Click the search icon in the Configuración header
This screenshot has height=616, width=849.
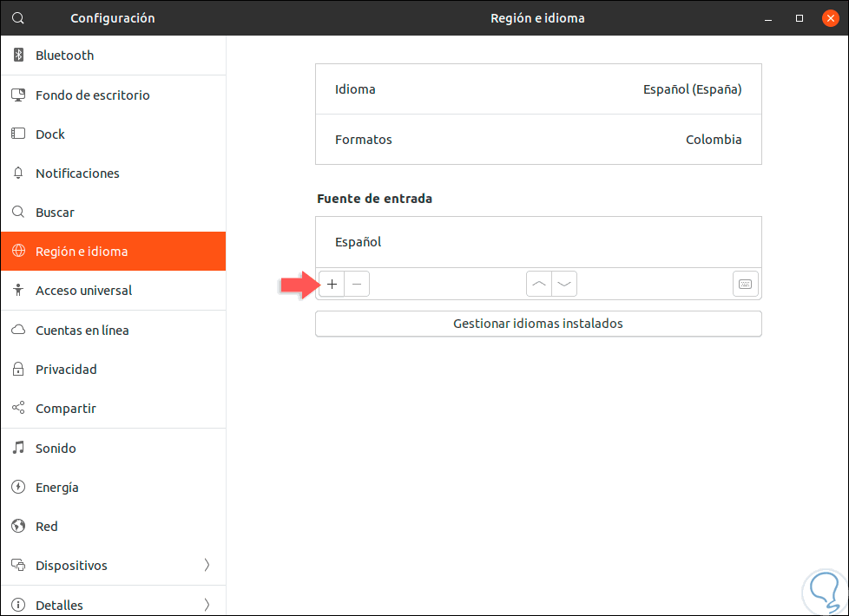(18, 17)
